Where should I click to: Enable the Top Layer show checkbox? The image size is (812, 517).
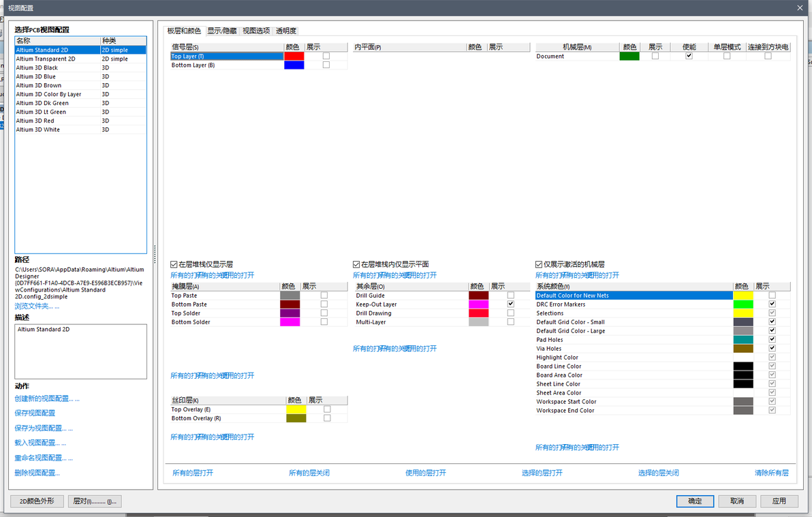click(326, 56)
